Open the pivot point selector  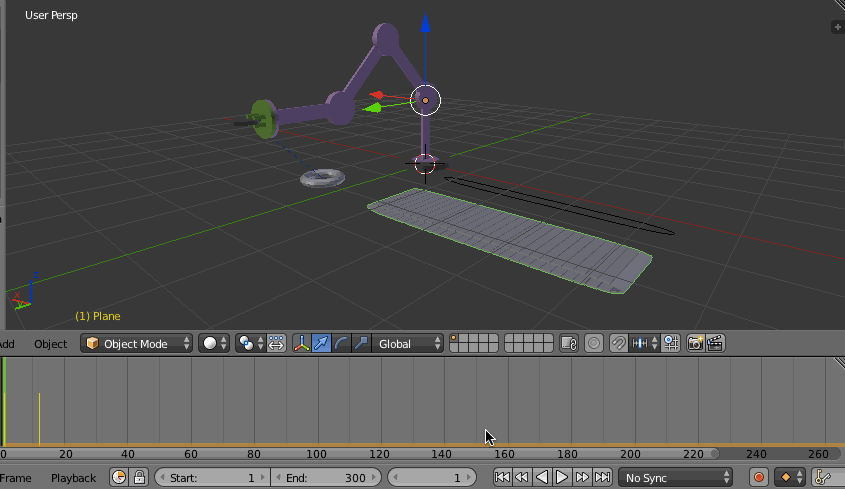tap(250, 343)
